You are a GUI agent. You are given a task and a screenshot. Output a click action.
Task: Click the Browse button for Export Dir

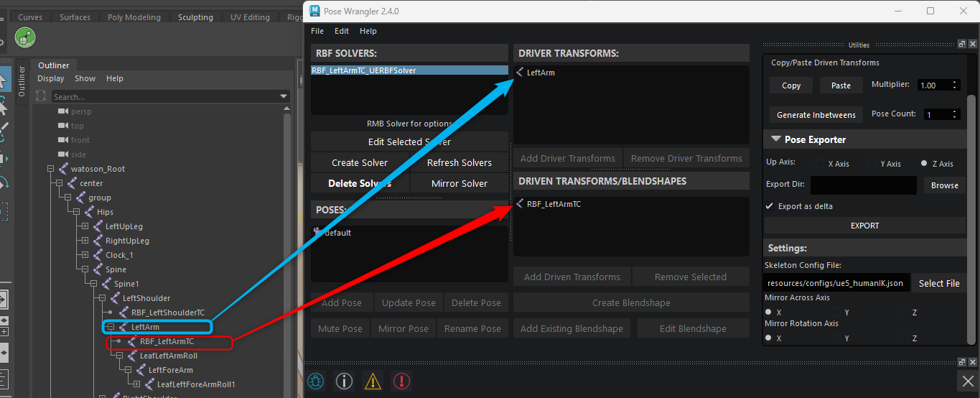(x=944, y=185)
